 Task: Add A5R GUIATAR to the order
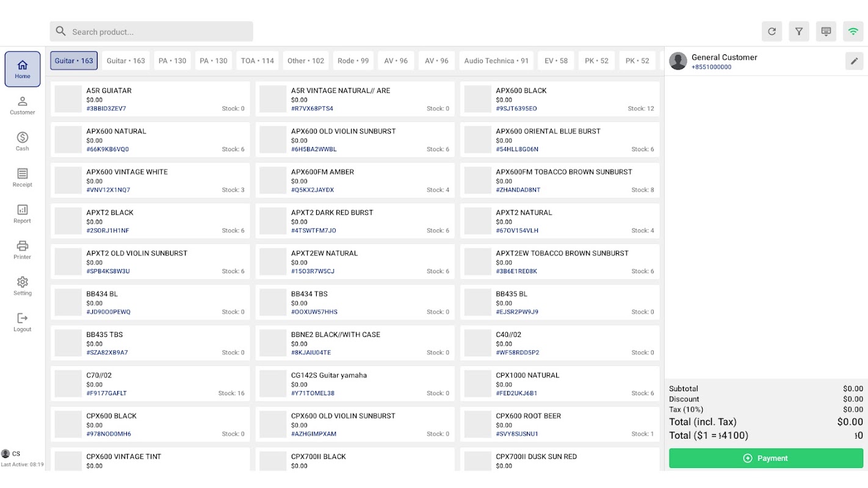point(150,99)
